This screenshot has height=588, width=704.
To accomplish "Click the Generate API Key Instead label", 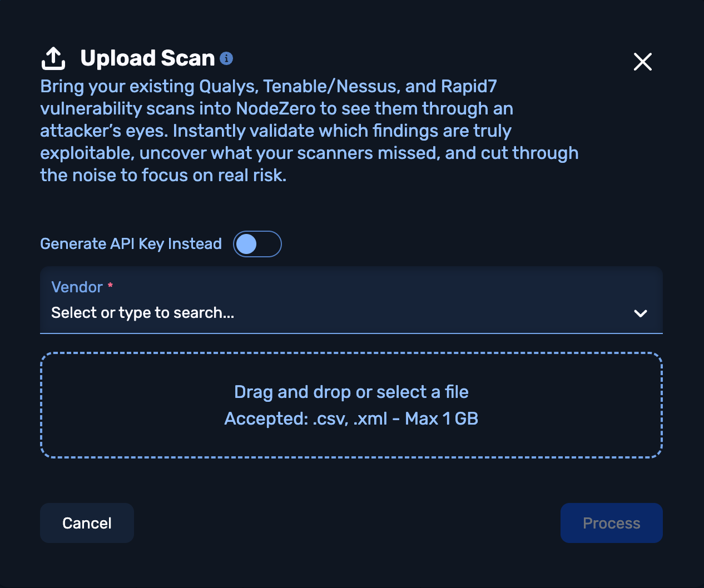I will point(131,244).
